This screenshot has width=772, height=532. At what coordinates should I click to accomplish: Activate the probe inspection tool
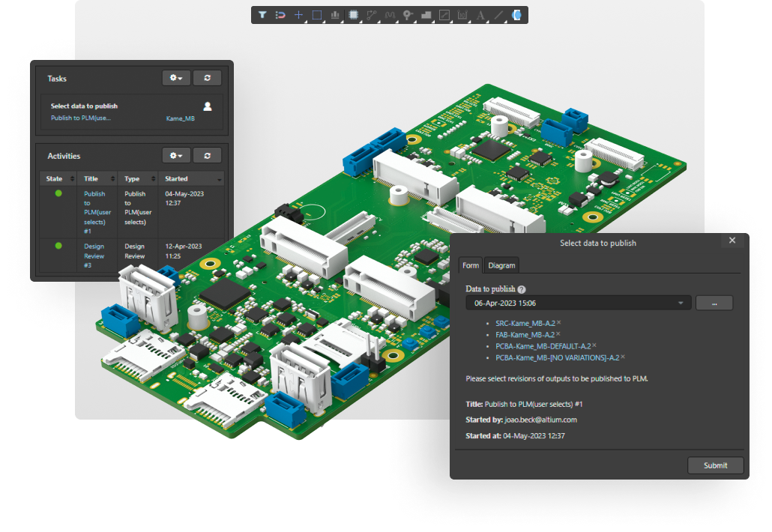pyautogui.click(x=407, y=15)
